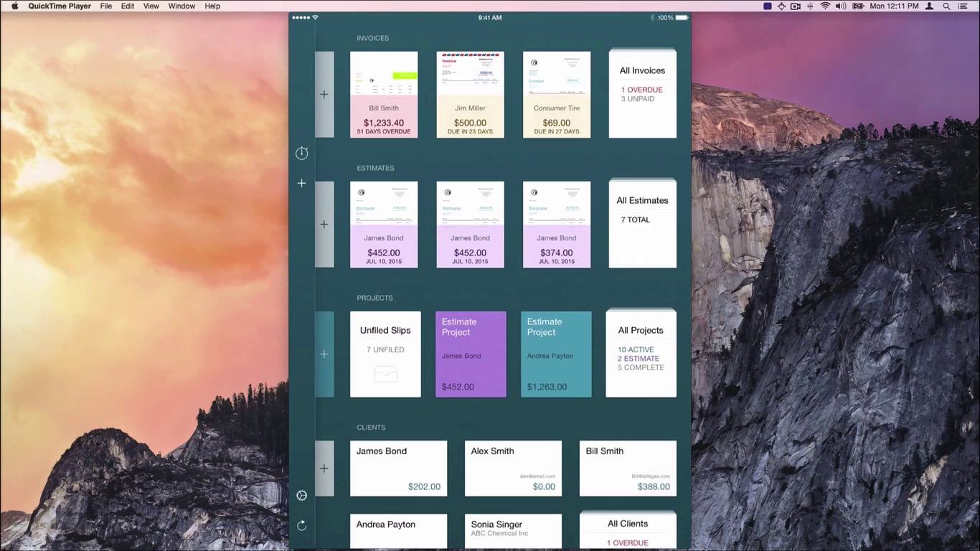Open the Edit menu
This screenshot has width=980, height=551.
pos(128,6)
